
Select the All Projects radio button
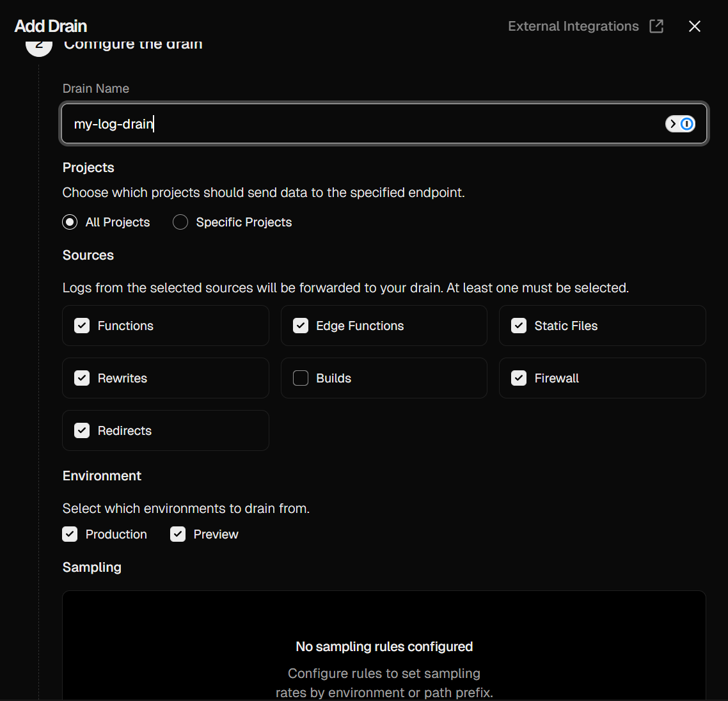coord(70,222)
